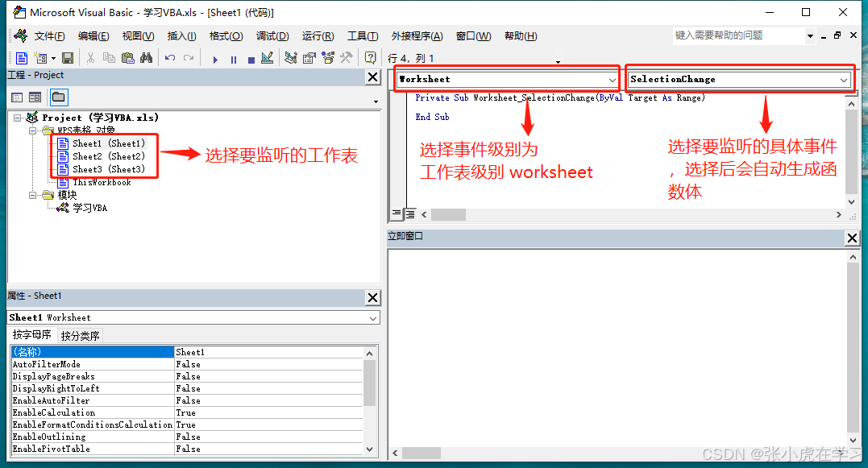This screenshot has width=868, height=468.
Task: Open the 窗口(W) menu
Action: 473,36
